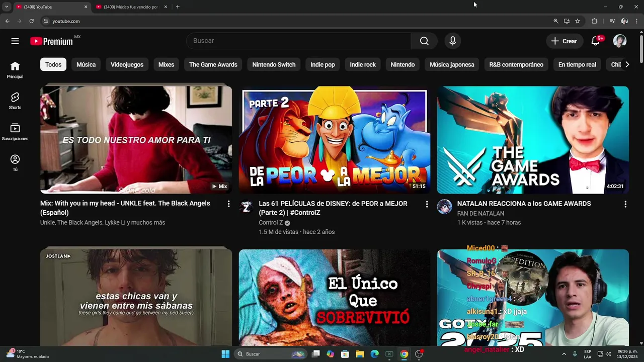Play the 'estas chicas van y vienen' thumbnail
Image resolution: width=644 pixels, height=362 pixels.
point(136,297)
